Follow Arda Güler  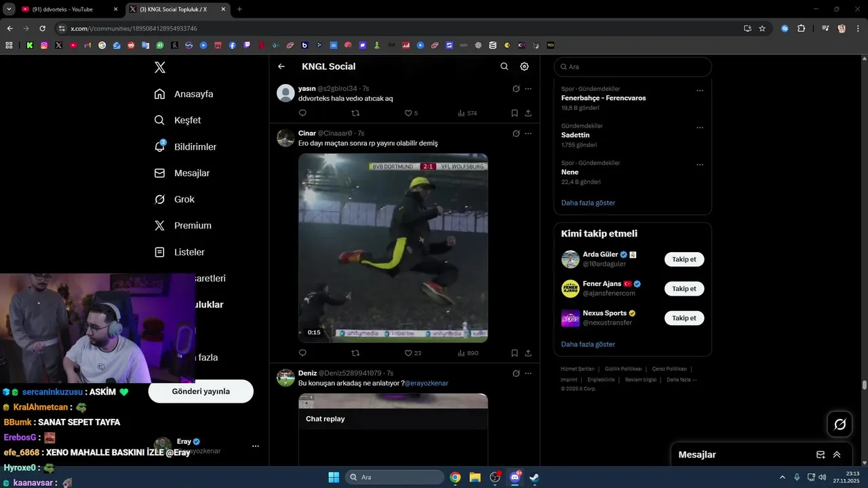pyautogui.click(x=684, y=260)
